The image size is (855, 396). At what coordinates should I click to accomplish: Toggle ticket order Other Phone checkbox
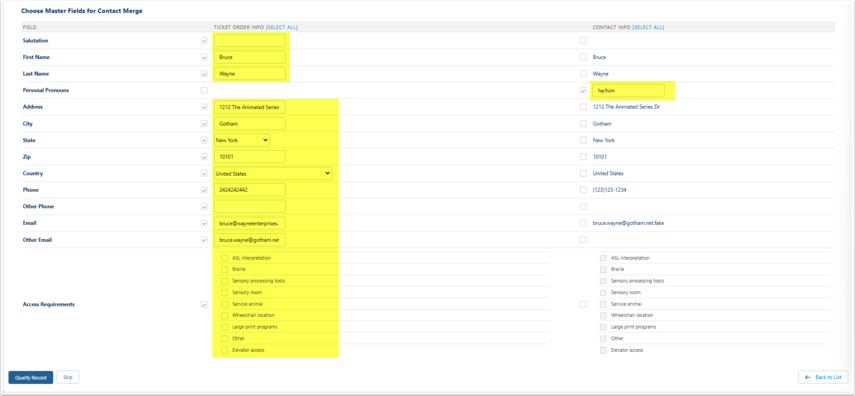204,207
